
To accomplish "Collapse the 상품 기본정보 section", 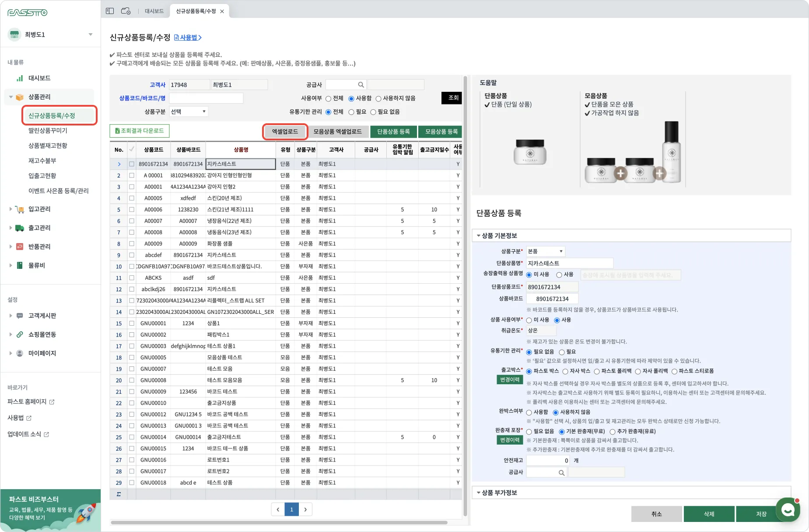I will tap(479, 236).
